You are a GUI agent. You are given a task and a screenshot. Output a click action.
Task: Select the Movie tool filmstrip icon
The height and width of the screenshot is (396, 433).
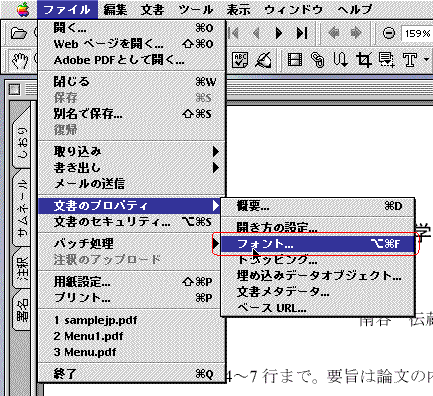[295, 60]
